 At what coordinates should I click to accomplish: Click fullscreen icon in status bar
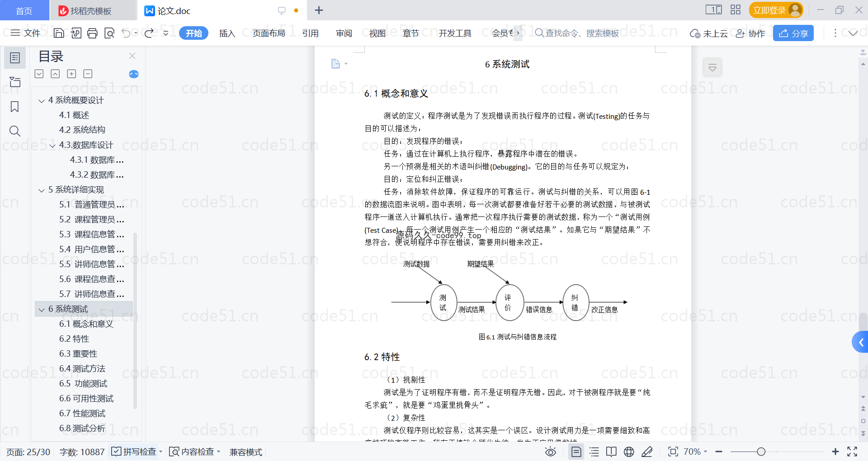click(852, 452)
